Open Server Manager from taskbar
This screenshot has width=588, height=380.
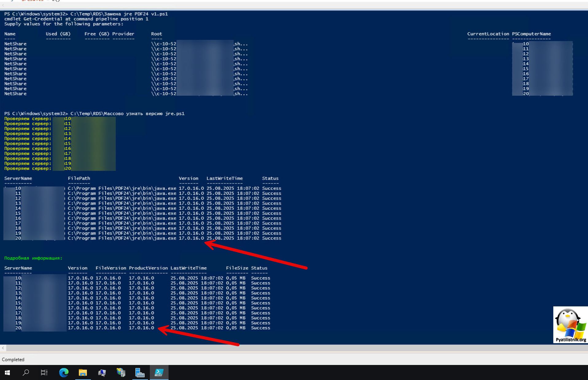click(140, 372)
